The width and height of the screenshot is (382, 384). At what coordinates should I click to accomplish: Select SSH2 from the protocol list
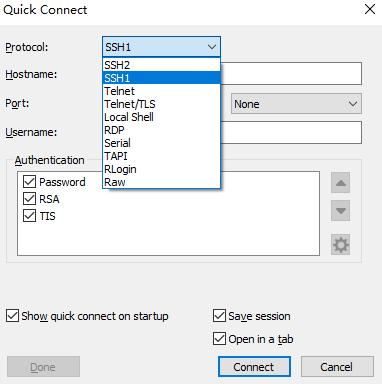pos(161,65)
